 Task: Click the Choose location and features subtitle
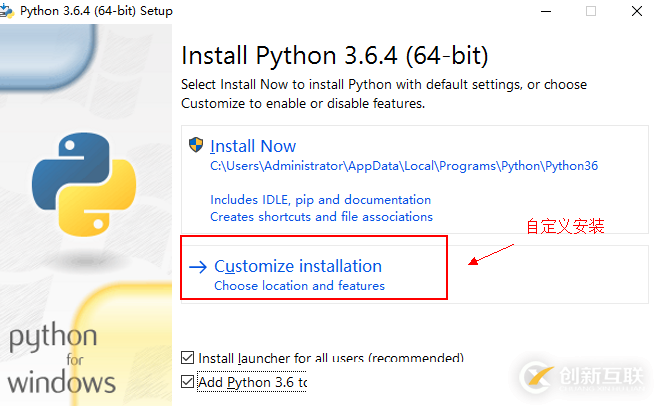coord(299,286)
